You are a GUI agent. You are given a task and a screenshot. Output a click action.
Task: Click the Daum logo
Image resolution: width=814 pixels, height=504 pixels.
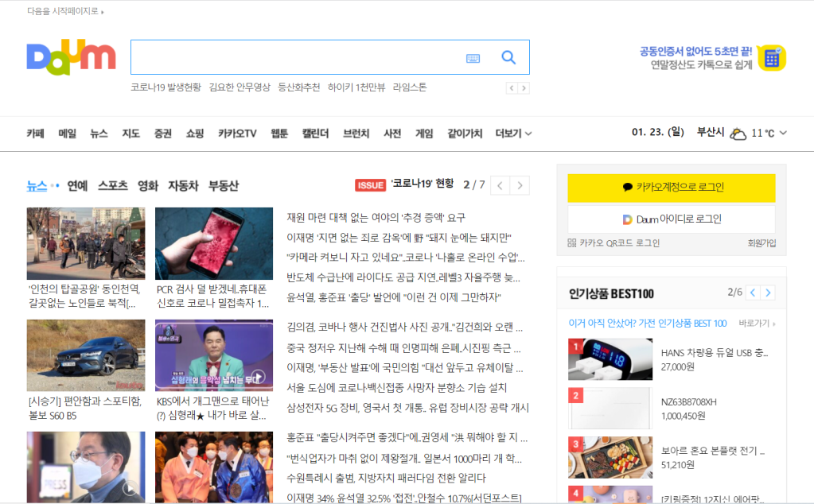(x=71, y=57)
